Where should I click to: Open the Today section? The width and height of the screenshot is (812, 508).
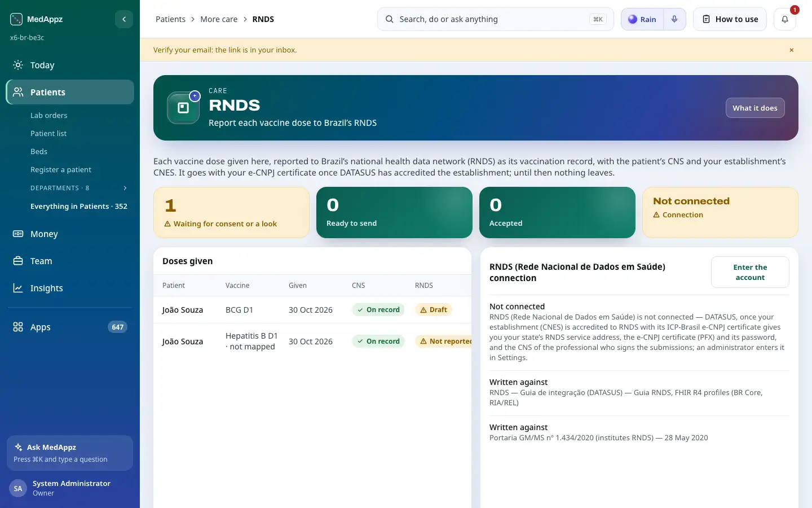point(70,65)
